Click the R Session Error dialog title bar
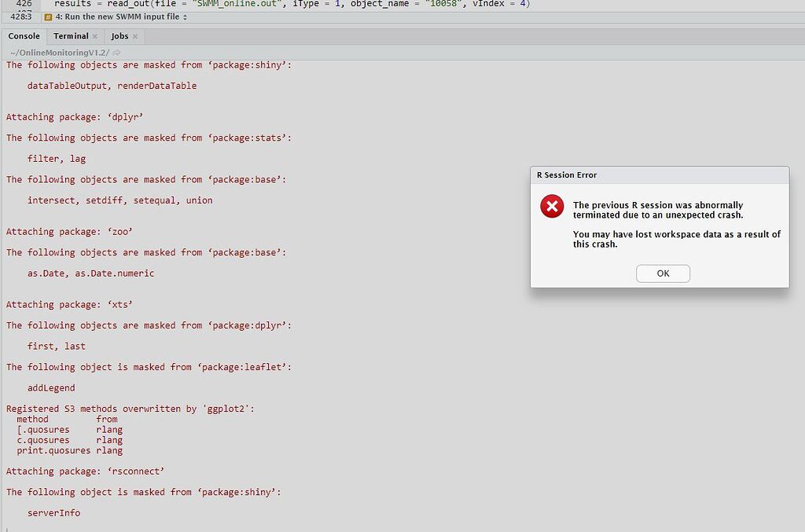805x532 pixels. tap(660, 174)
